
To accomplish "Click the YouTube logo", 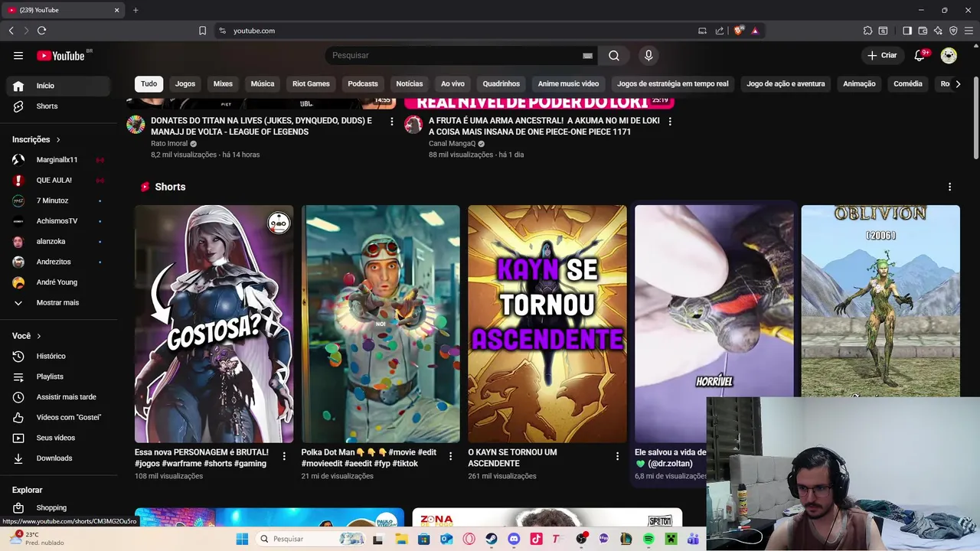I will (x=61, y=55).
